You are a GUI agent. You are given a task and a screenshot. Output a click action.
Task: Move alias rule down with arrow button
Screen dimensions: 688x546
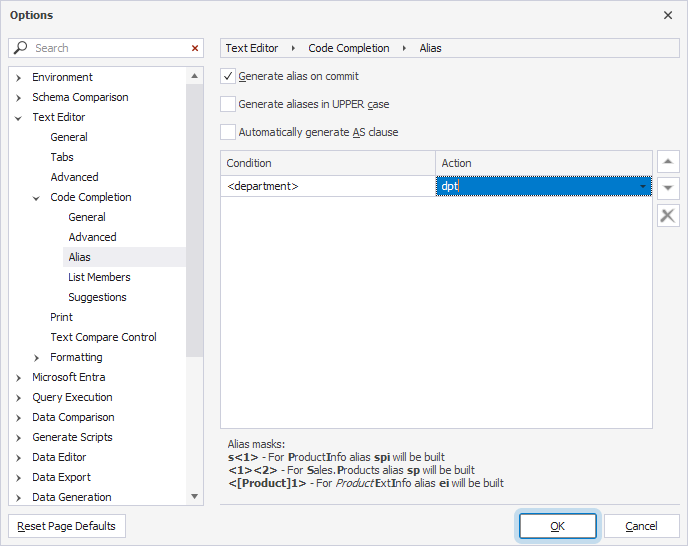click(x=668, y=188)
